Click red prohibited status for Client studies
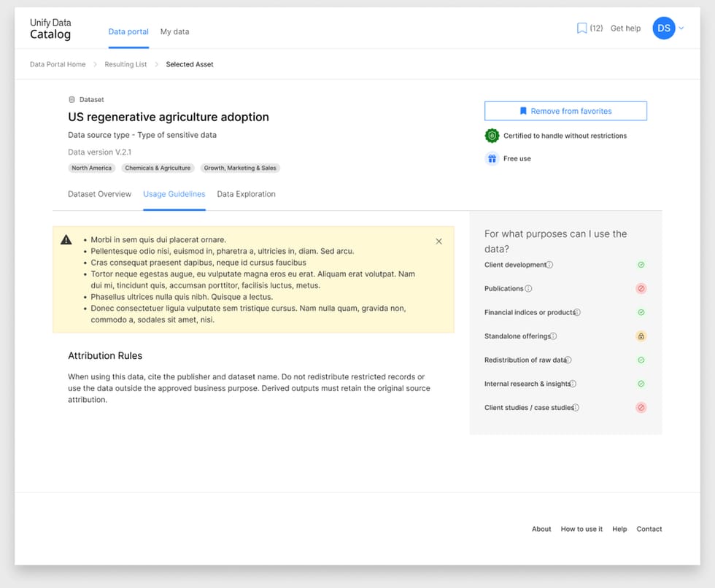Image resolution: width=715 pixels, height=588 pixels. tap(641, 408)
